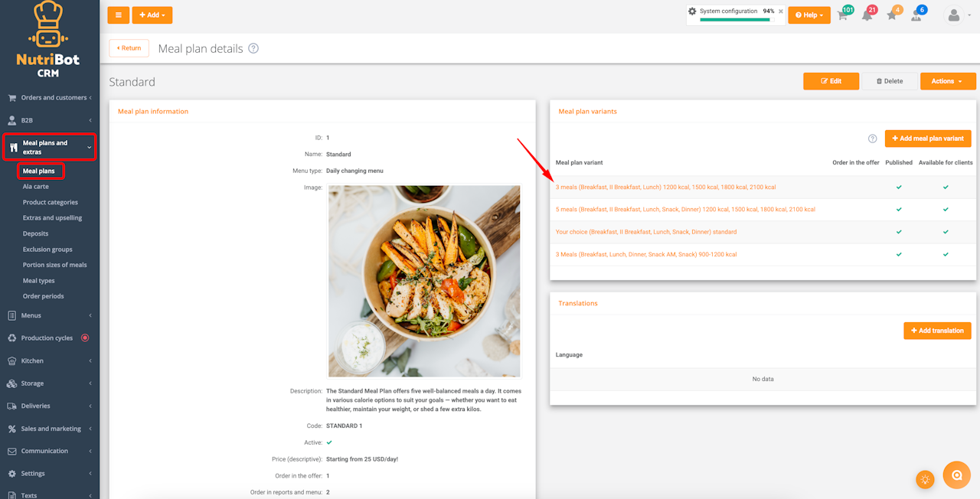
Task: Open Exclusion groups in sidebar
Action: pyautogui.click(x=47, y=249)
